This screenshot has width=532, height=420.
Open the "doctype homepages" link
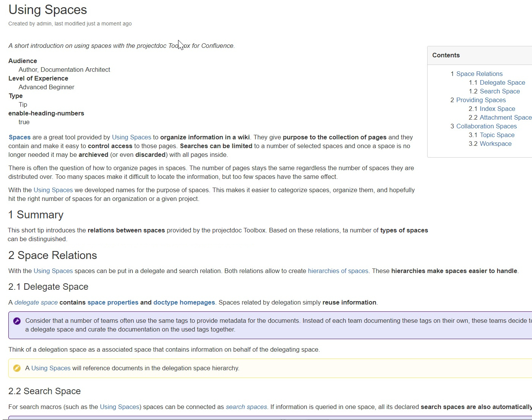point(184,302)
